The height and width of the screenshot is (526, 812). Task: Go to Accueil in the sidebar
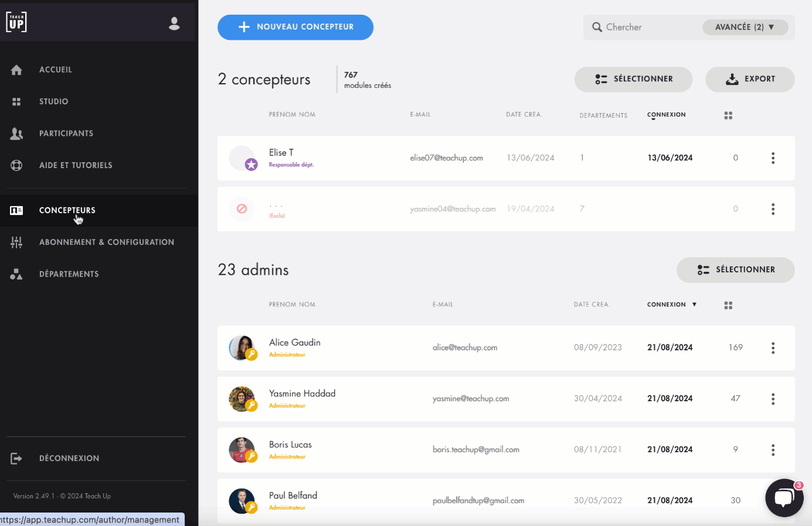55,70
